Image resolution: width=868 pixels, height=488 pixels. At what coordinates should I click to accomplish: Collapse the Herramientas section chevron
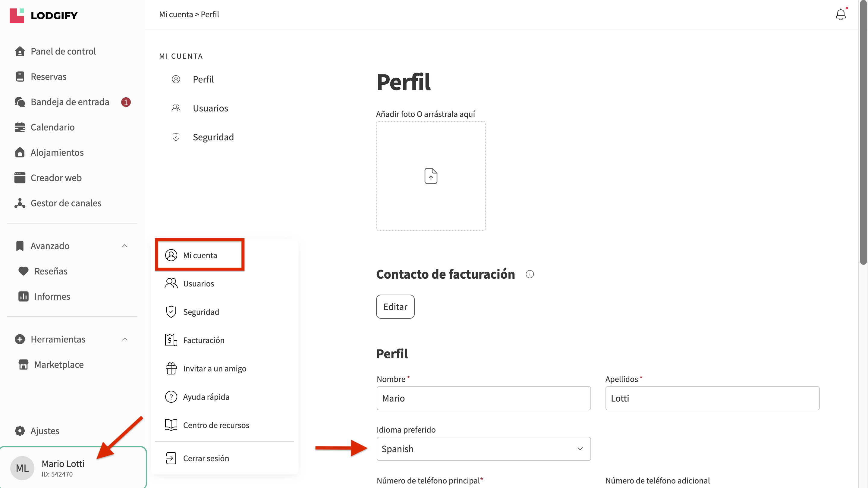(125, 339)
